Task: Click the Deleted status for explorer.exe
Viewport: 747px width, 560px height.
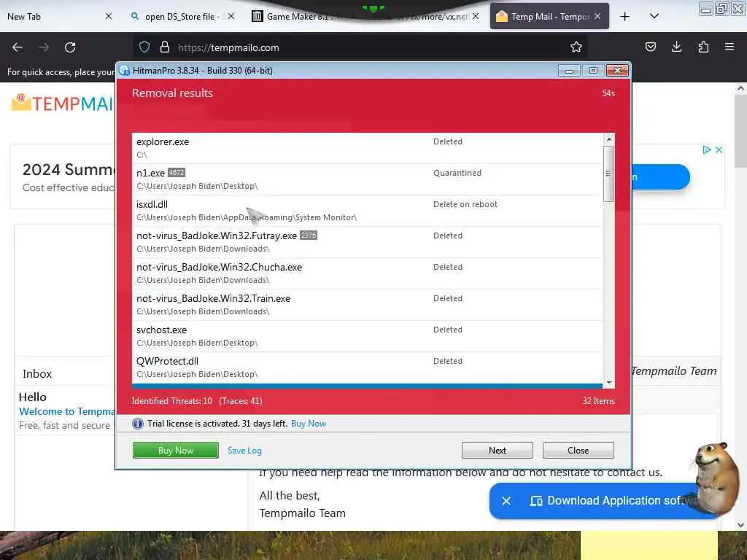Action: (448, 141)
